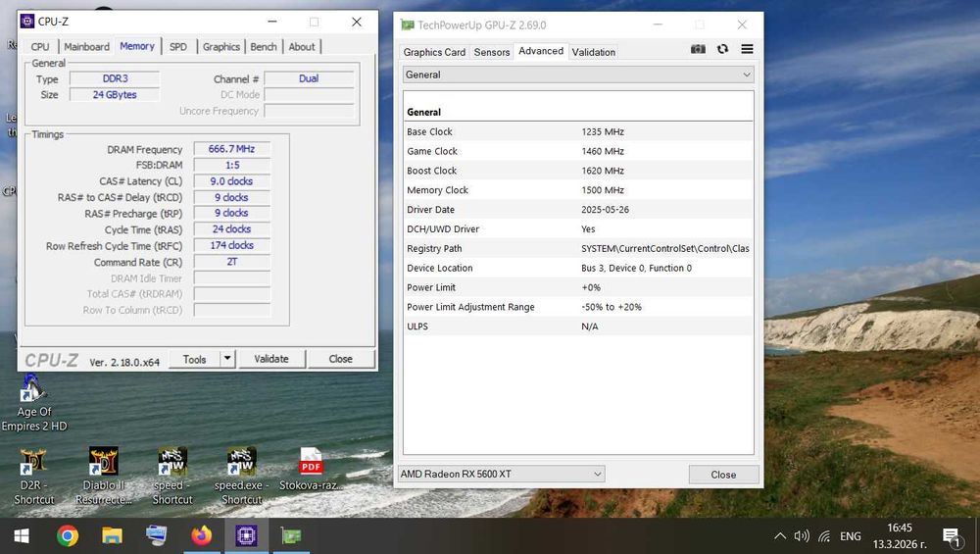Click the computer monitor taskbar icon

(x=156, y=536)
